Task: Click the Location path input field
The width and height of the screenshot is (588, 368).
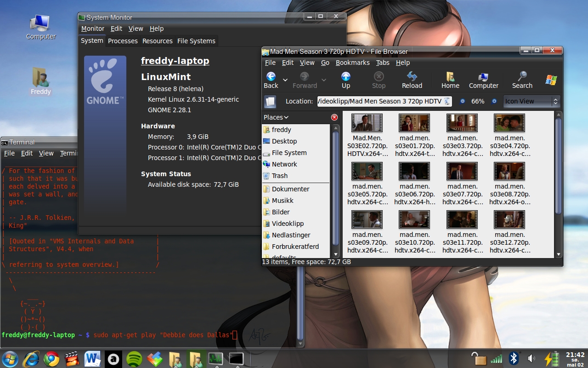Action: point(384,101)
